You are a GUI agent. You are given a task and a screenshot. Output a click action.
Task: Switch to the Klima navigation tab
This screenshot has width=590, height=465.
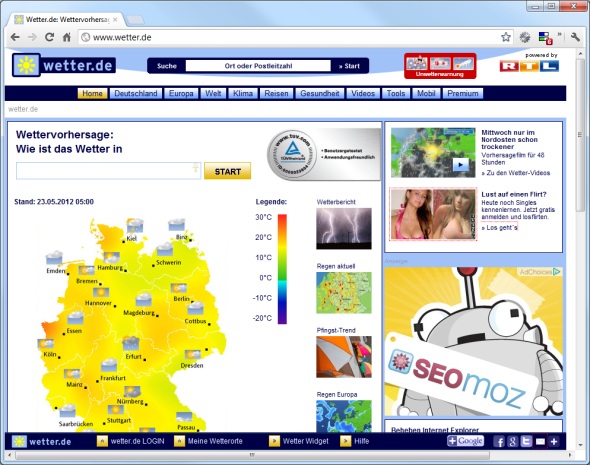tap(243, 93)
